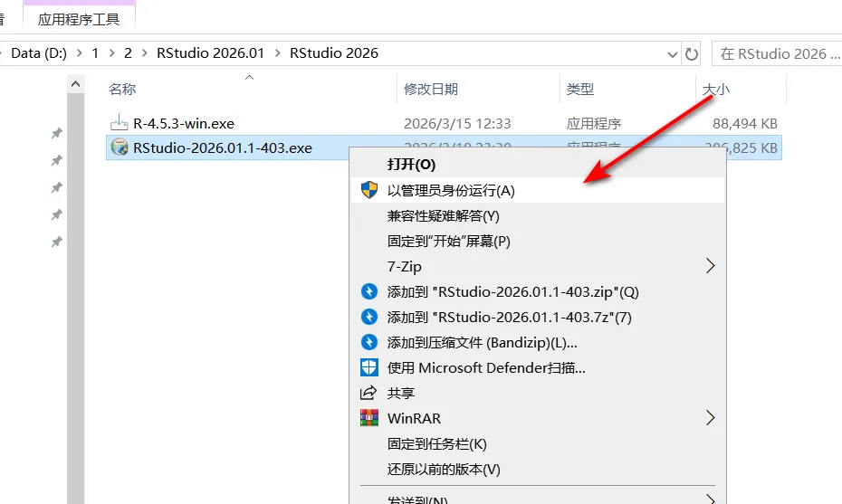Select the file name R-4.5.3-win.exe
The image size is (842, 504).
pos(184,123)
